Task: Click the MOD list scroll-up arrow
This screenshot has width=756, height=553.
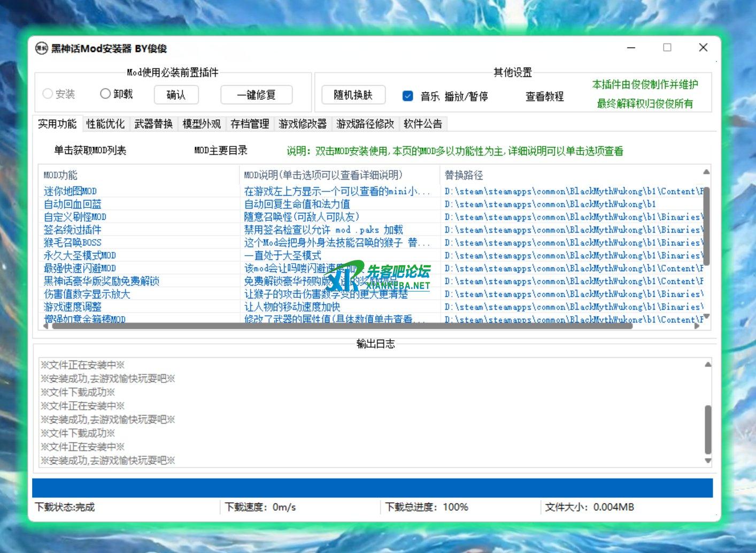Action: tap(706, 172)
